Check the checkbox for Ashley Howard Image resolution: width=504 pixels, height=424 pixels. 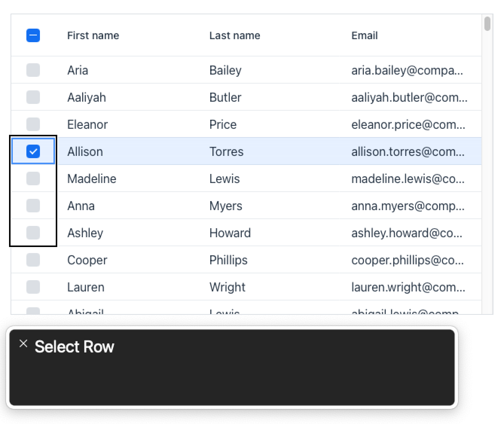coord(33,232)
